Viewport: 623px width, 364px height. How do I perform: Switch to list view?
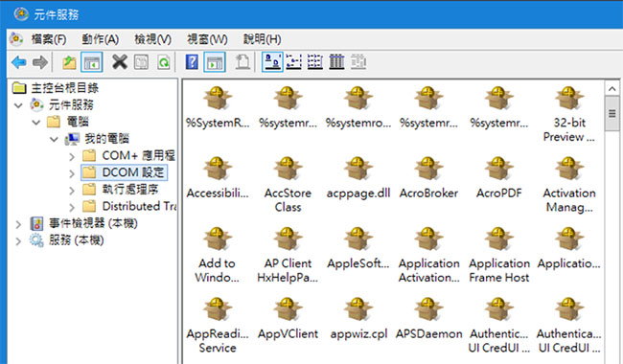pos(315,62)
